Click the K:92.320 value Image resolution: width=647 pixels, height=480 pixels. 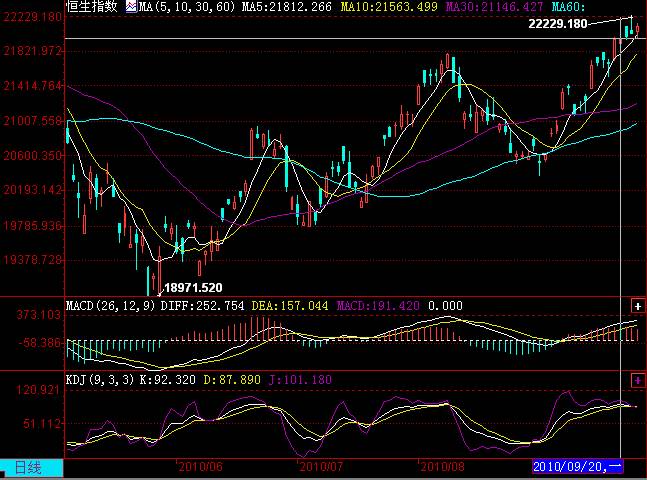pyautogui.click(x=167, y=380)
